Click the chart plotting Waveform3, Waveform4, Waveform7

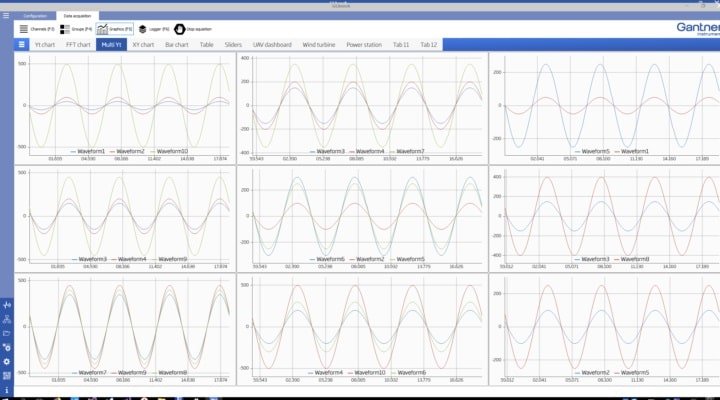tap(362, 108)
